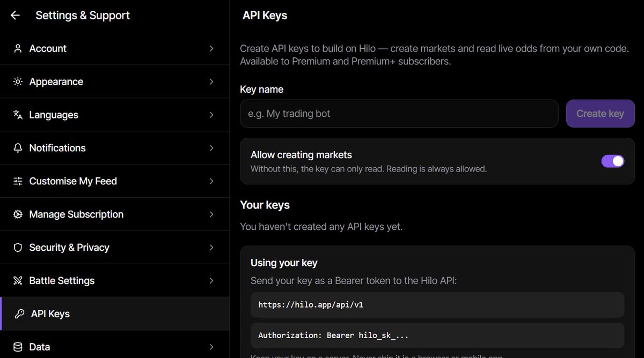Click the Customise My Feed sliders icon

pyautogui.click(x=18, y=181)
